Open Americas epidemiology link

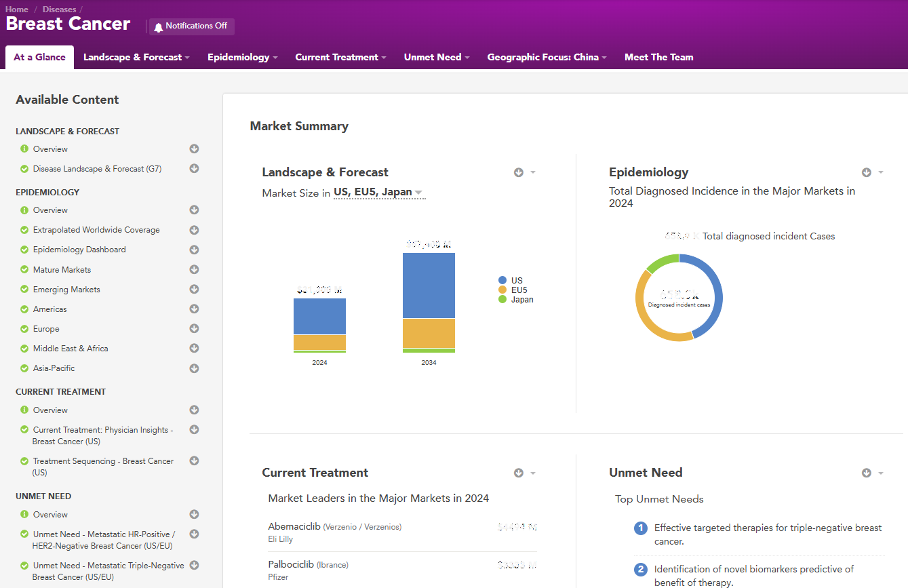pos(50,309)
